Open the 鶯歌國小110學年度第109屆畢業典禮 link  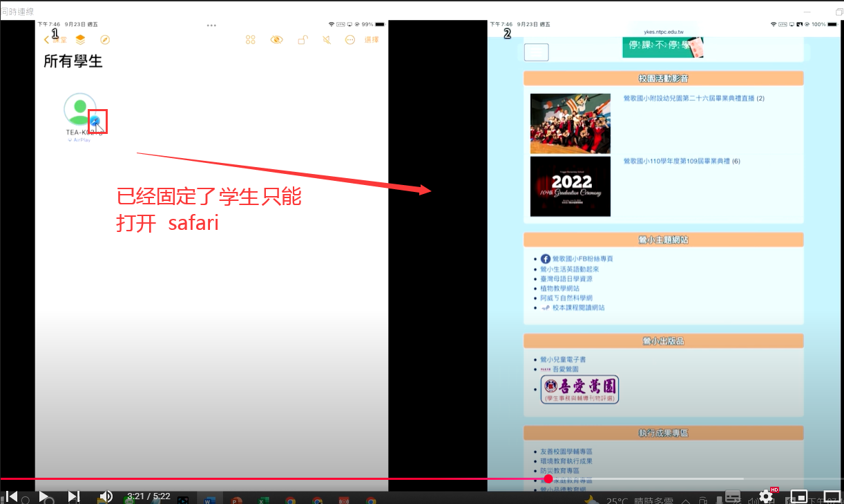click(676, 162)
